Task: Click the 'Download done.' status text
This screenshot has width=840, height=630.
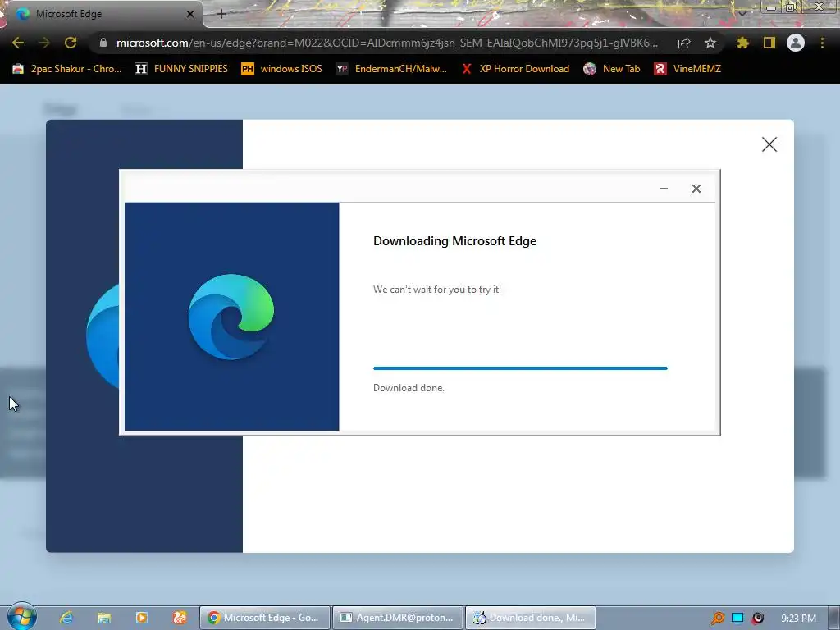Action: tap(409, 388)
